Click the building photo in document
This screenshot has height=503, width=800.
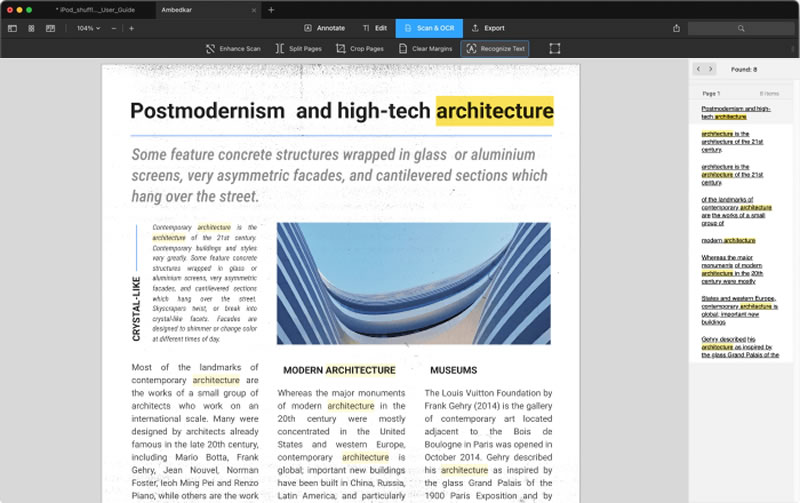pyautogui.click(x=414, y=283)
